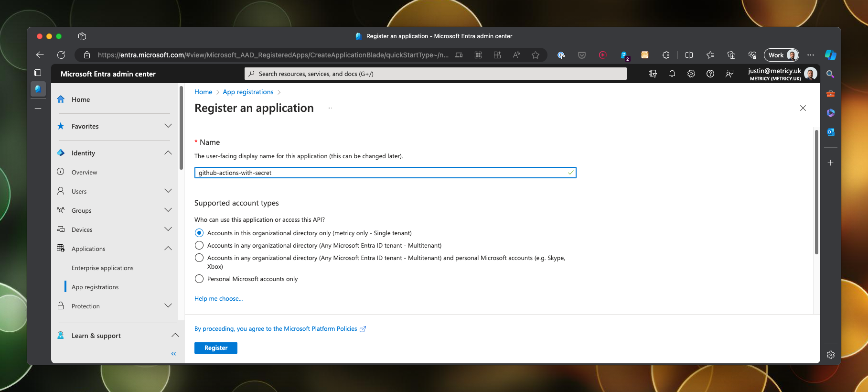Open the justin@metricy.uk account menu
This screenshot has width=868, height=392.
[782, 74]
